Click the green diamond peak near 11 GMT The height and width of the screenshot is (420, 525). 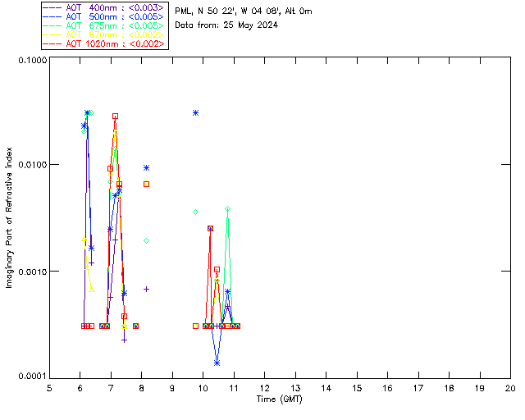[x=227, y=209]
